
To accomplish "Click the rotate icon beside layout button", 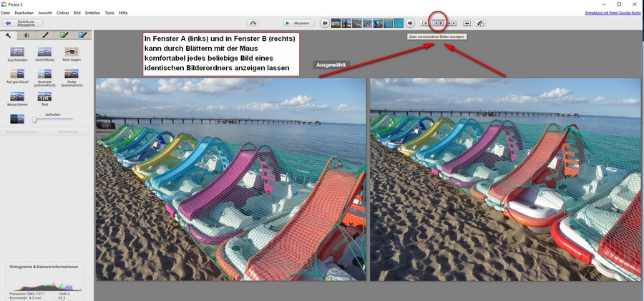I will (481, 24).
